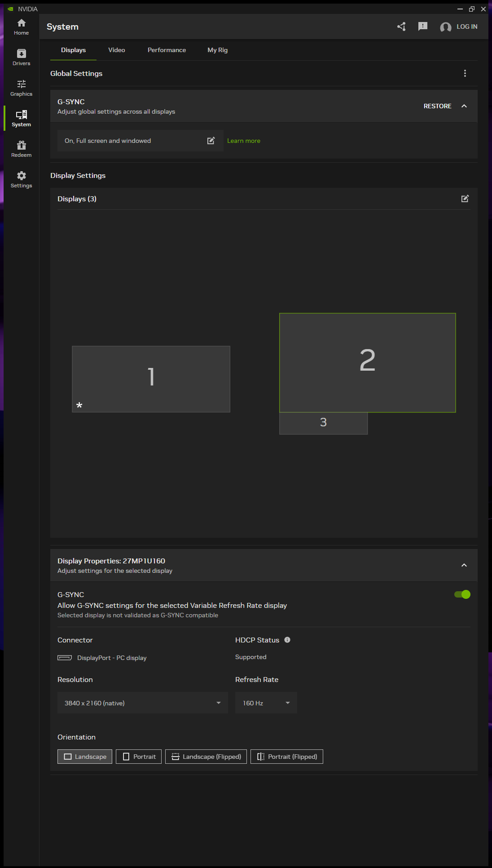Set orientation to Portrait
492x868 pixels.
pos(139,757)
